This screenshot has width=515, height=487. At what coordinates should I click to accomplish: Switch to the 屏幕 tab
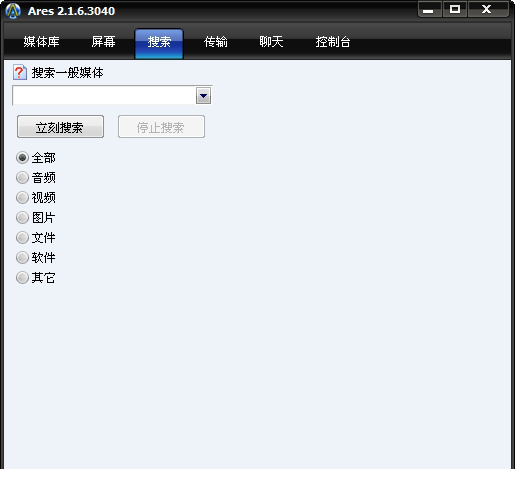click(103, 42)
